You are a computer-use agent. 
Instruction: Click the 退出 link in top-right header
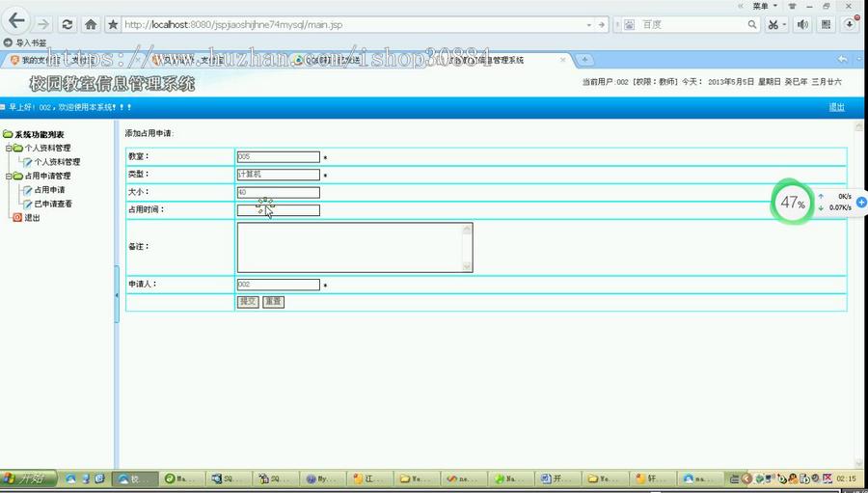click(x=836, y=107)
